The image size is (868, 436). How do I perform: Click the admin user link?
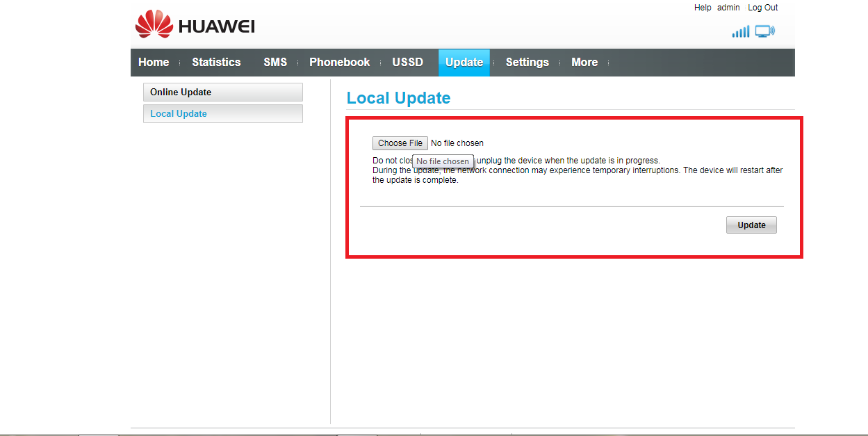coord(728,8)
